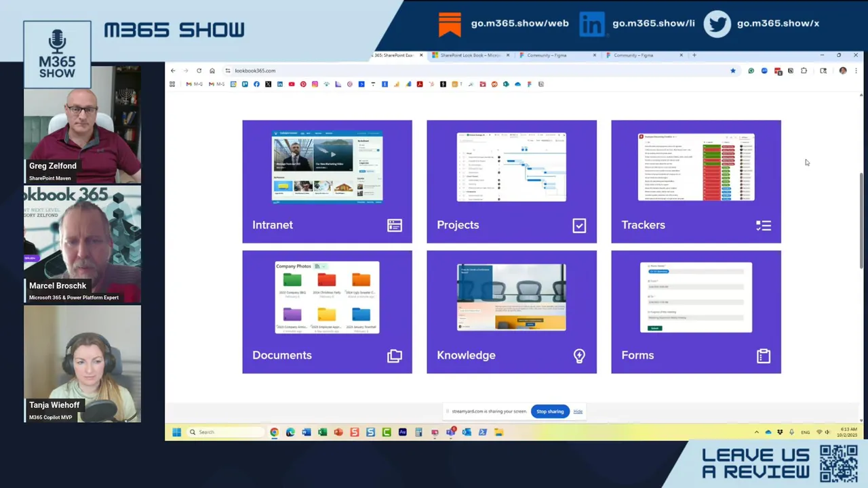Click the Trackers checklist icon
868x488 pixels.
[x=764, y=226]
